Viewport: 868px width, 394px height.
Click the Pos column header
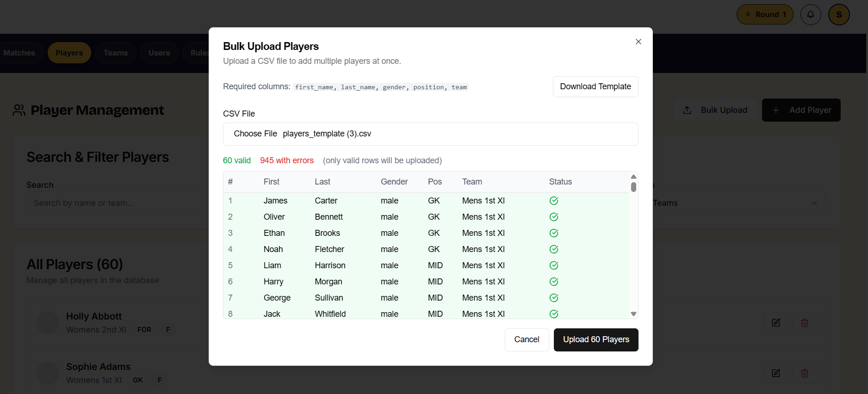pos(435,182)
